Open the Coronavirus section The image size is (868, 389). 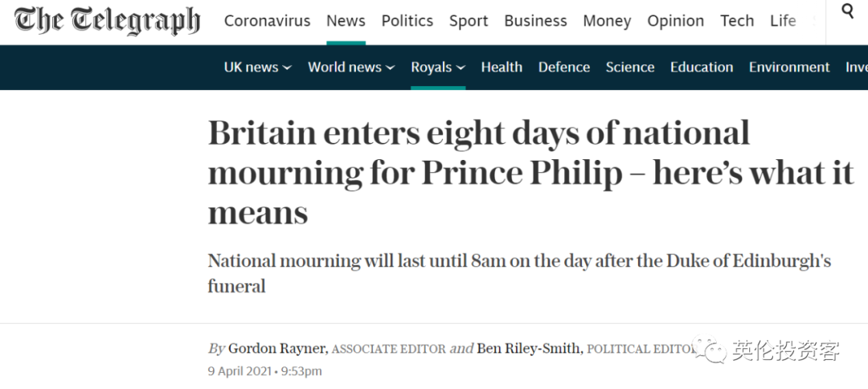pos(267,21)
